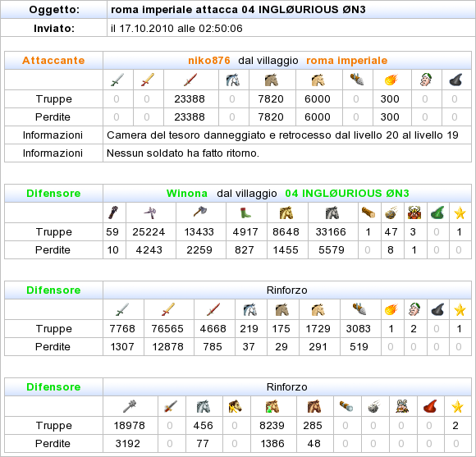Click the Clubswinger icon above 59

(113, 213)
